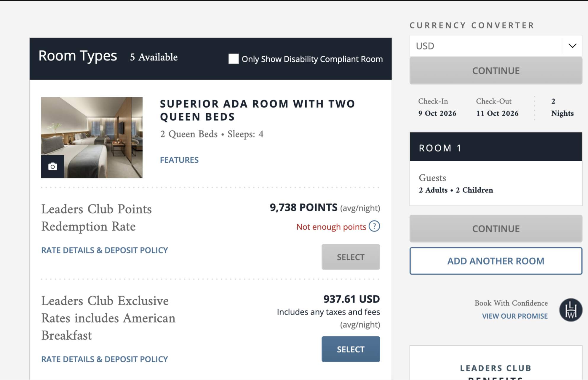
Task: Click Continue under the Room 1 guests
Action: coord(496,229)
